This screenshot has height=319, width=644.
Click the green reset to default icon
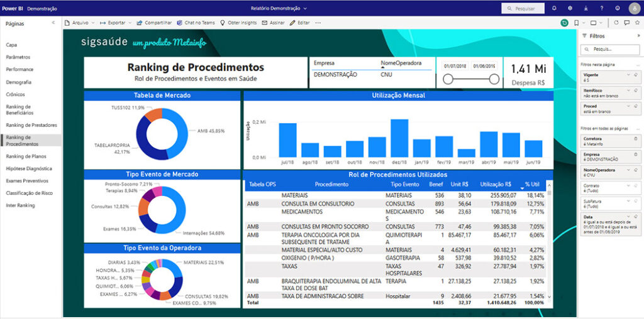click(564, 23)
